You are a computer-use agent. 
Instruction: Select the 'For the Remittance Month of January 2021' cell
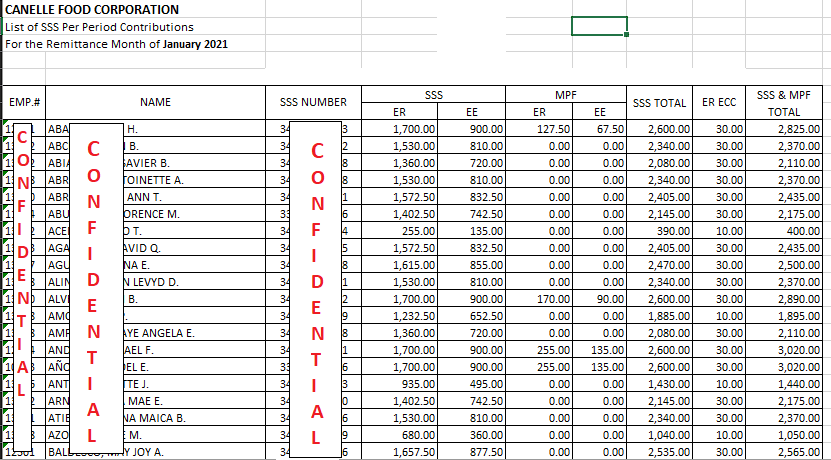pyautogui.click(x=134, y=44)
